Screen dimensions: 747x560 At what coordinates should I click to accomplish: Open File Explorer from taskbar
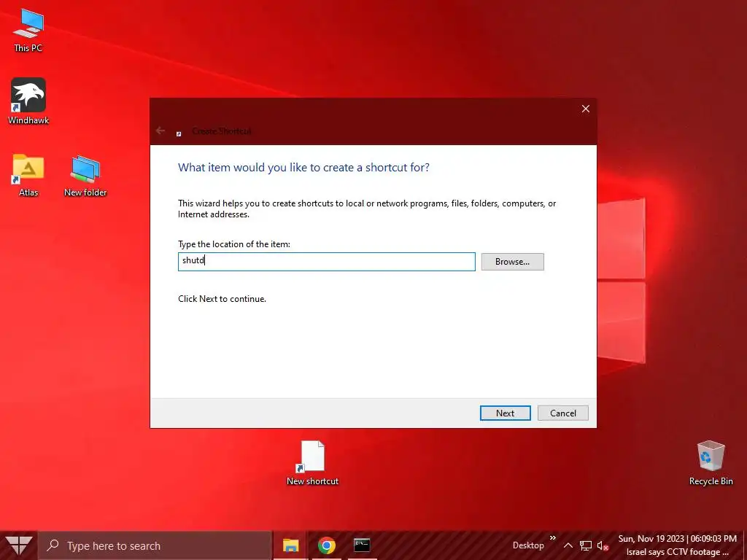coord(290,545)
